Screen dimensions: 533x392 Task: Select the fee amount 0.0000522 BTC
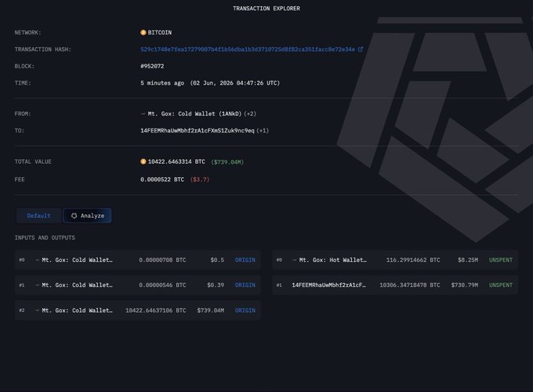[162, 180]
